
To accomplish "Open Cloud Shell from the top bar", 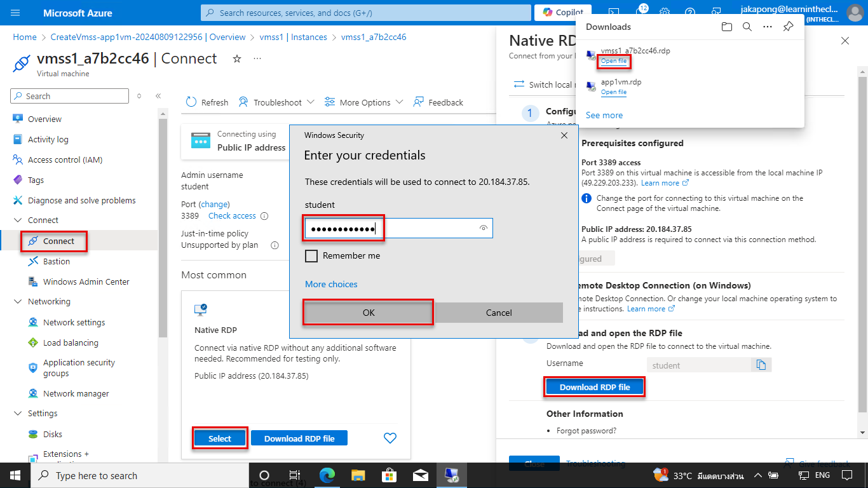I will [613, 13].
